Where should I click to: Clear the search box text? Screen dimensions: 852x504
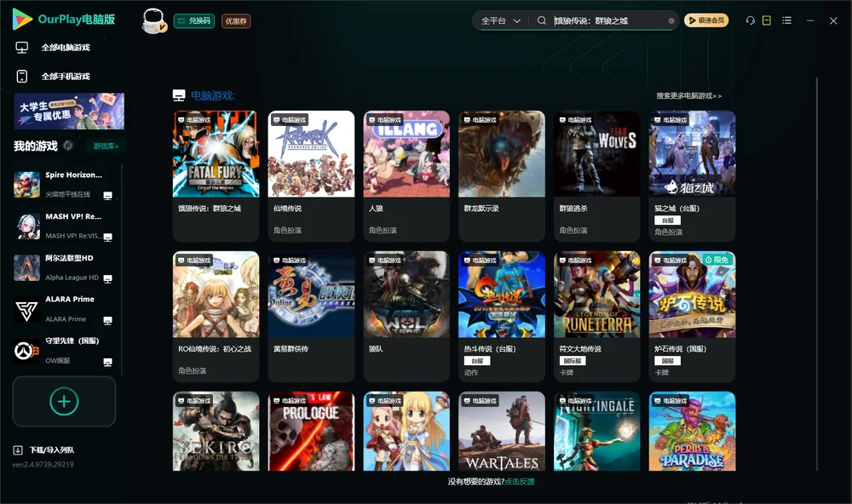[x=671, y=21]
